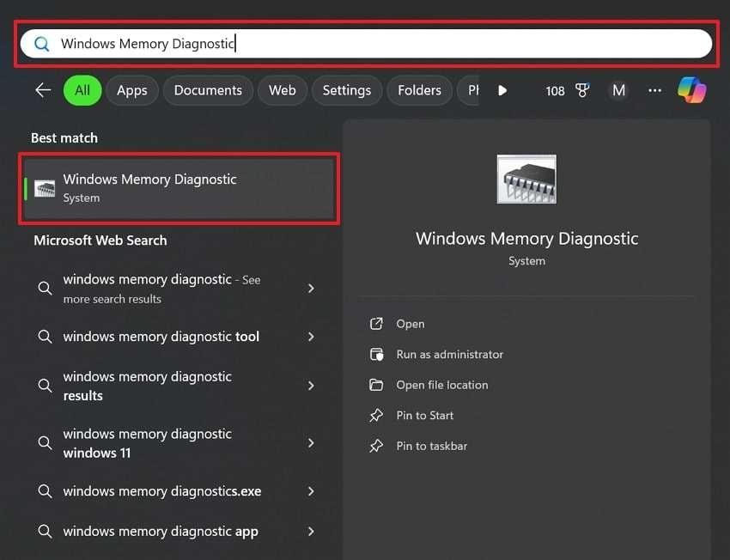Select 'windows memory diagnostics.exe' suggestion
Viewport: 730px width, 560px height.
(162, 491)
